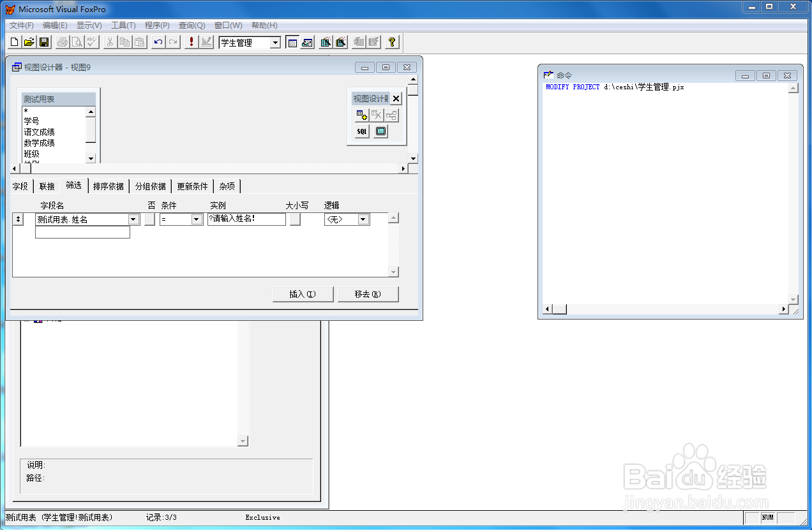Click the Save floppy disk icon

pyautogui.click(x=44, y=43)
